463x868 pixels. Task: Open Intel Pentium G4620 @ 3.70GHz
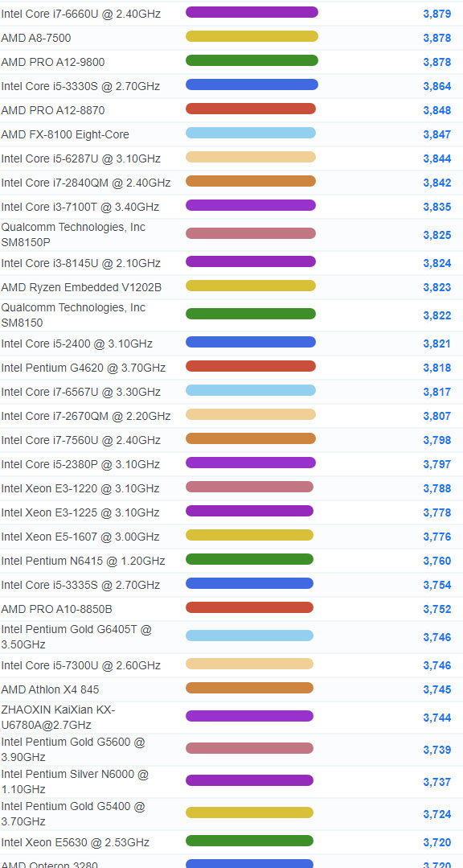(x=83, y=368)
